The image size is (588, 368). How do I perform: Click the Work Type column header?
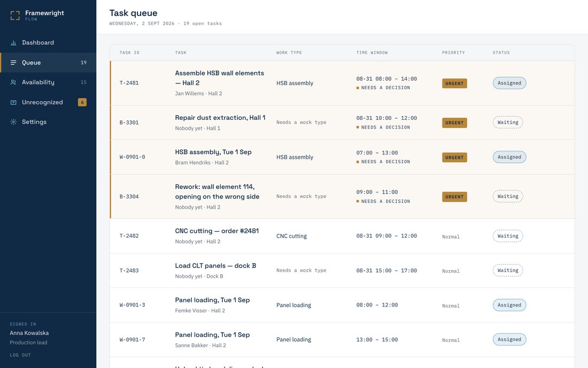click(289, 52)
